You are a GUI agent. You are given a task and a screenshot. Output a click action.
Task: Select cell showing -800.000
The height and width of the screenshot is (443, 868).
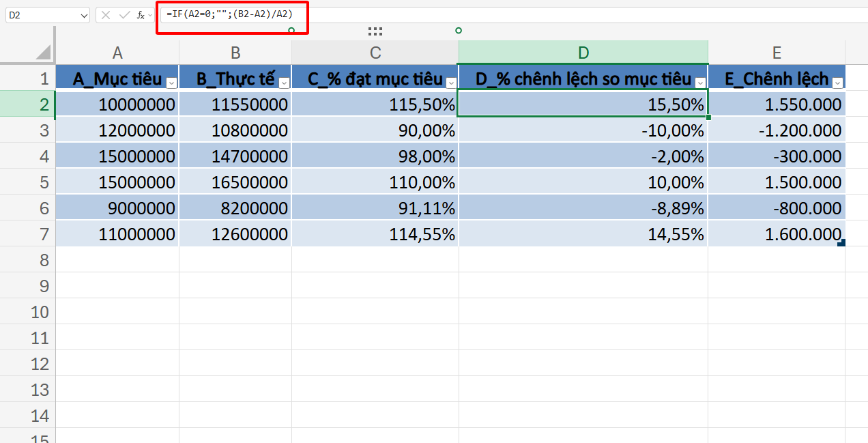(777, 208)
